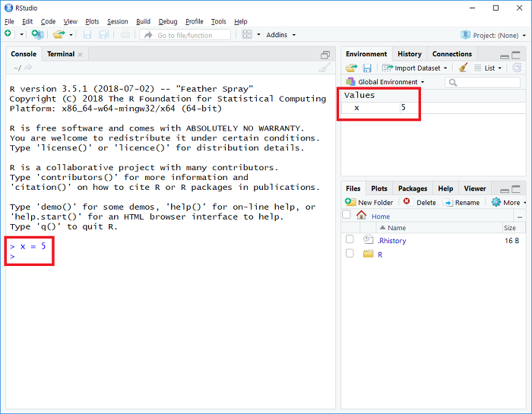Open the Import Dataset dropdown
This screenshot has height=414, width=532.
point(415,68)
